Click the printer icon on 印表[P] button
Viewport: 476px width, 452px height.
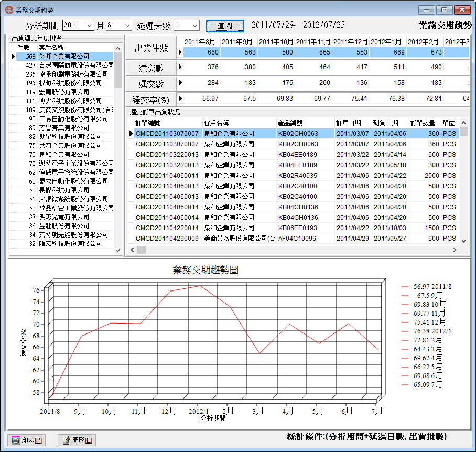[x=16, y=440]
